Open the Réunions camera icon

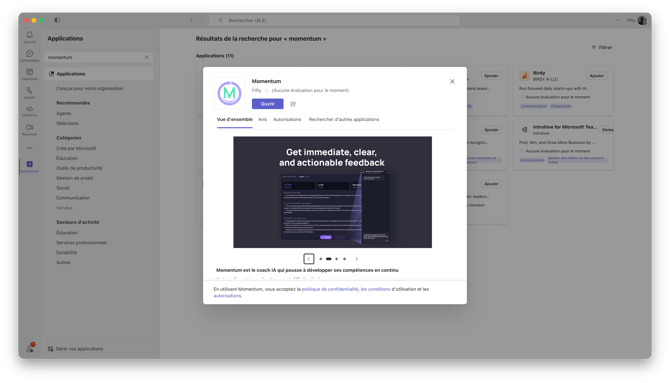coord(29,127)
